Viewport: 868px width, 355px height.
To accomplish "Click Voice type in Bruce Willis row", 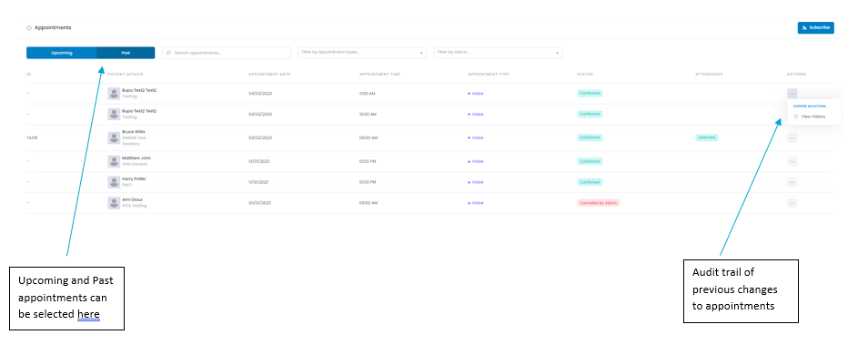I will 476,137.
